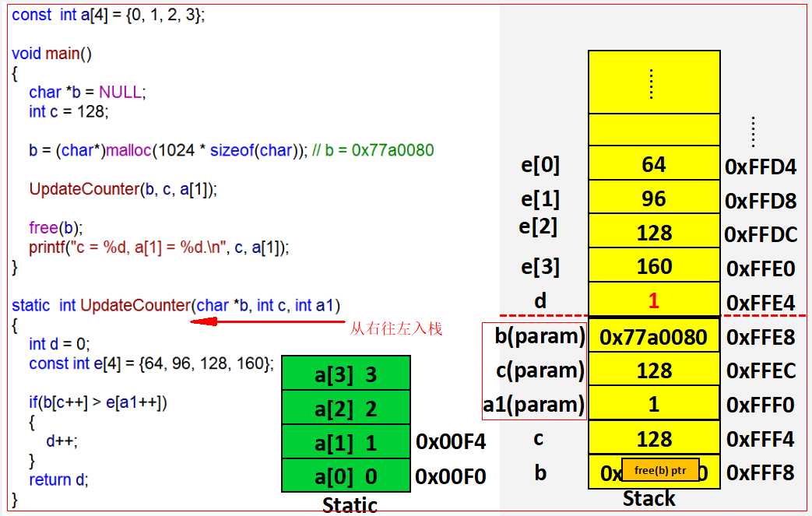812x516 pixels.
Task: Select the 'd++;' statement
Action: coord(62,441)
